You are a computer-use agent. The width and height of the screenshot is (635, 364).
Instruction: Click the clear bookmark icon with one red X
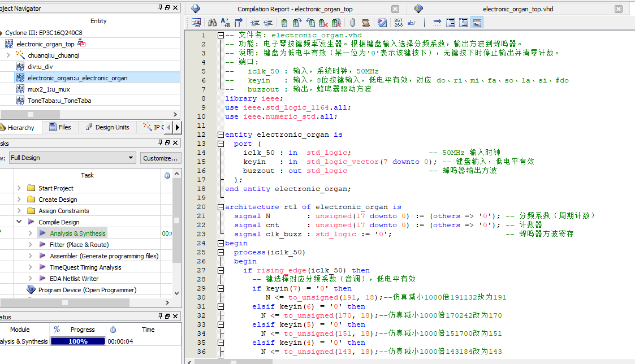323,23
